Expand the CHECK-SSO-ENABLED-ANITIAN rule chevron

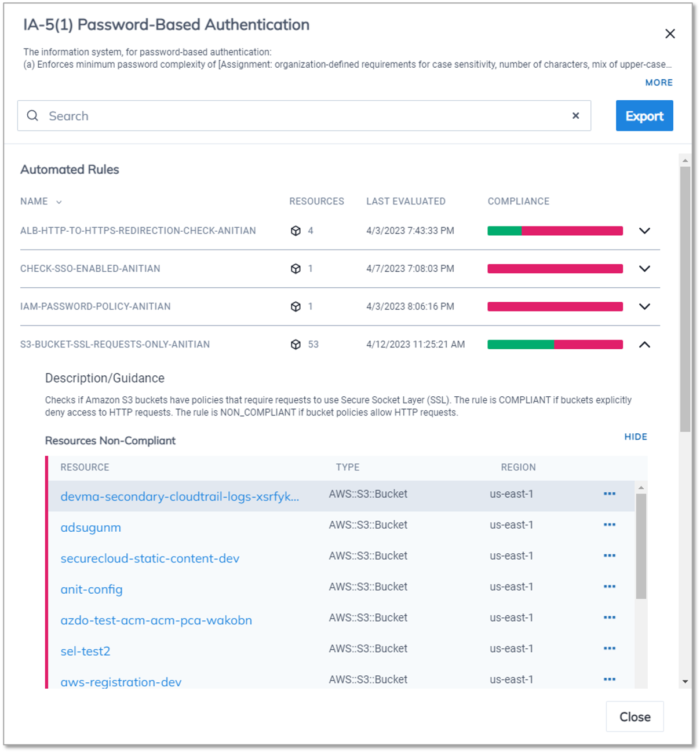[644, 269]
